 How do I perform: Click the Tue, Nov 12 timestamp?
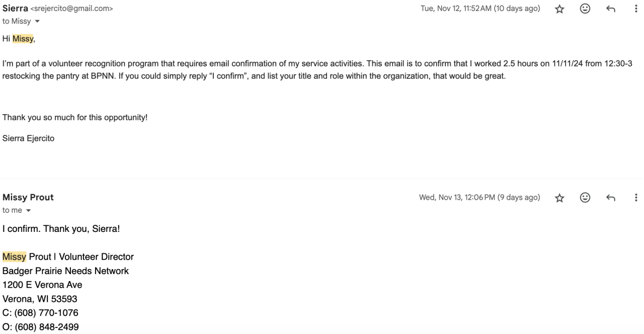pyautogui.click(x=480, y=9)
